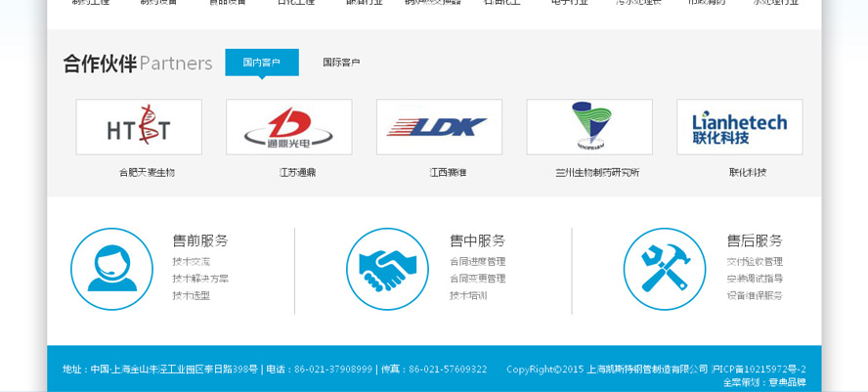Open the Lianhetech partner logo
Viewport: 868px width, 392px height.
click(740, 127)
